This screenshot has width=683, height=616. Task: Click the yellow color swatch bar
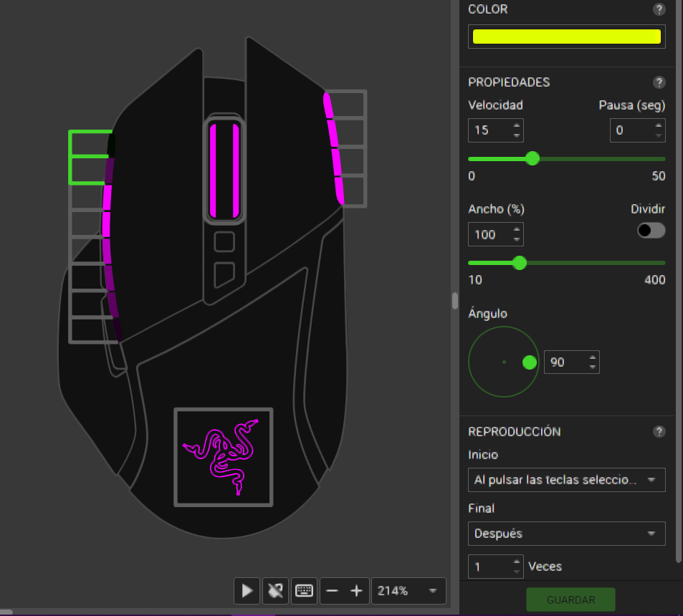(x=566, y=37)
